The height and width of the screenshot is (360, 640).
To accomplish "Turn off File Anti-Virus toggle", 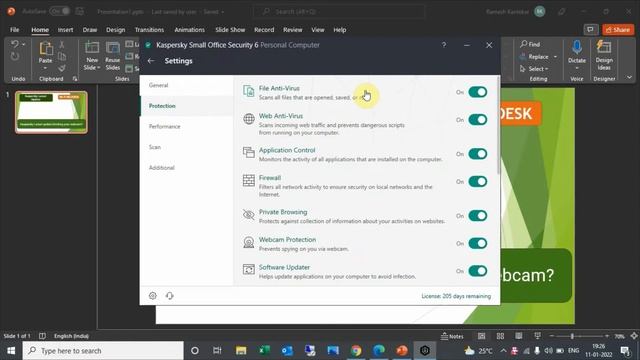I will coord(478,92).
